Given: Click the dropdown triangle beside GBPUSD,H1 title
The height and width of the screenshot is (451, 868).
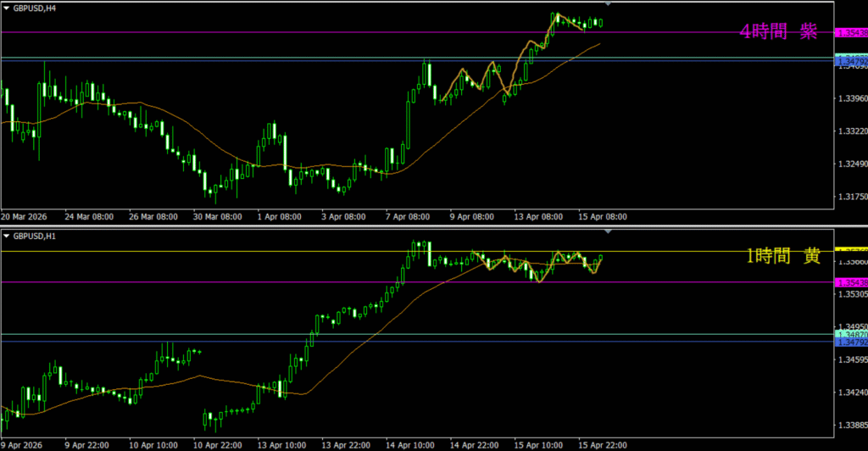Looking at the screenshot, I should point(7,234).
